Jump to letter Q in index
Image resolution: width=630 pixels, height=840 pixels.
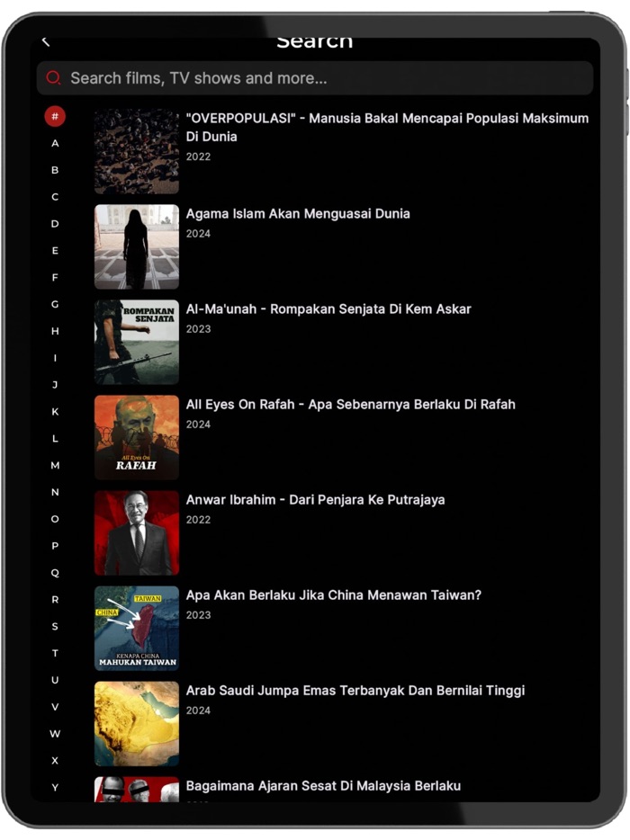point(55,573)
